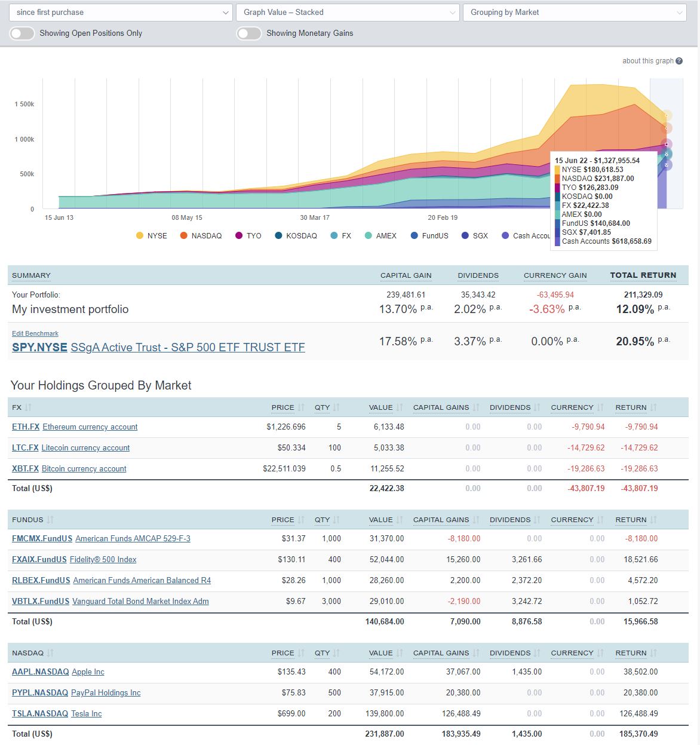Screen dimensions: 700x745
Task: Sort FX table by CAPITAL GAINS icon
Action: (476, 407)
